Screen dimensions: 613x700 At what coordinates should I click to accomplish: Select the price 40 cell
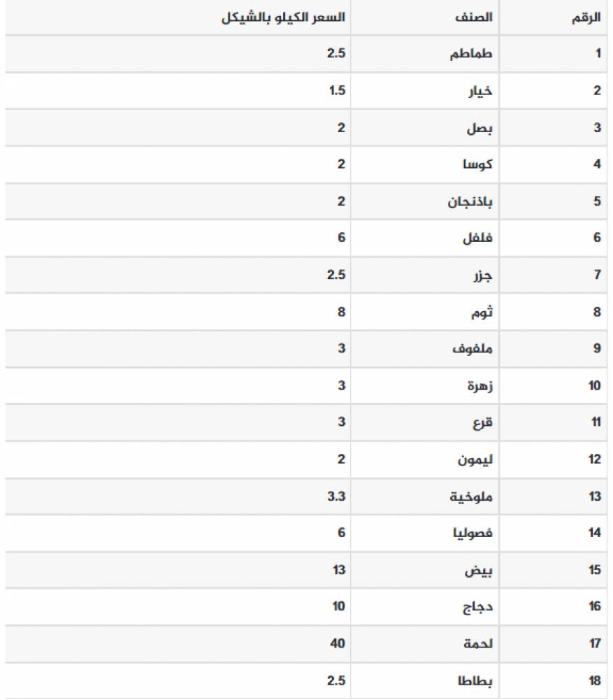338,644
